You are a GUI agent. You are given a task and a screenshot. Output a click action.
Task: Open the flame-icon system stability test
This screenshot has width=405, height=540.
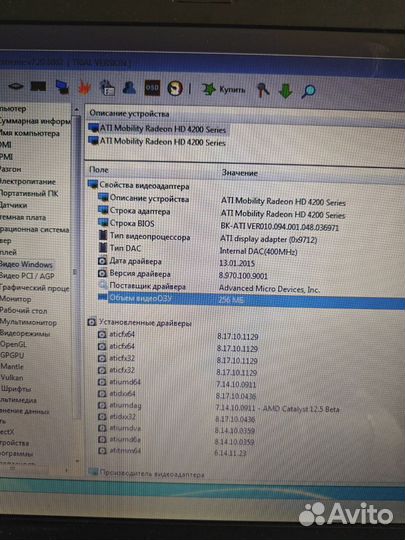(84, 88)
